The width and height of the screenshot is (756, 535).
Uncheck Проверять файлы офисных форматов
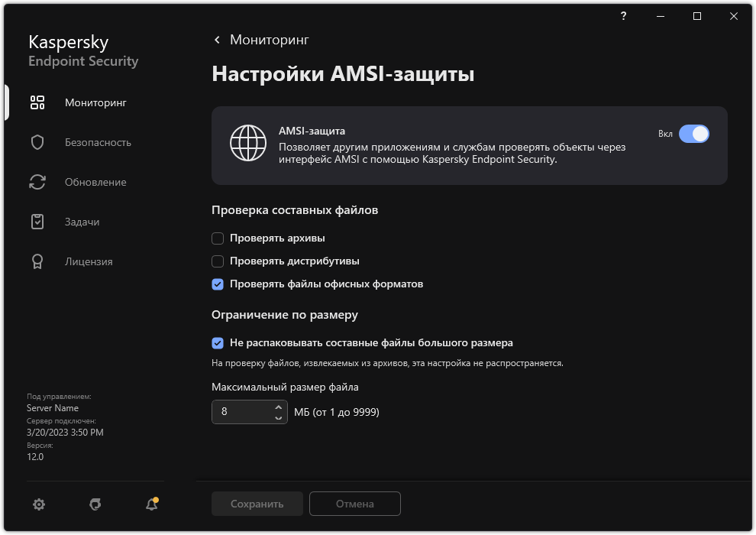click(x=217, y=284)
